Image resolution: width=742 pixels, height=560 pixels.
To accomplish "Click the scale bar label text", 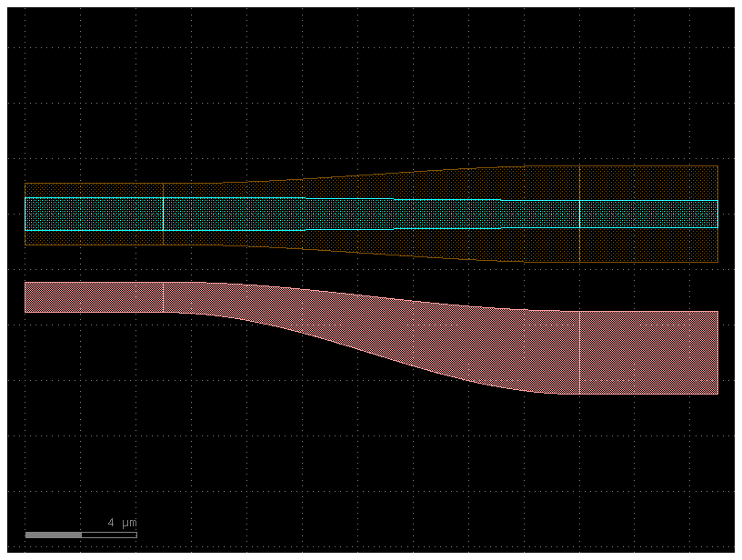I will click(119, 521).
